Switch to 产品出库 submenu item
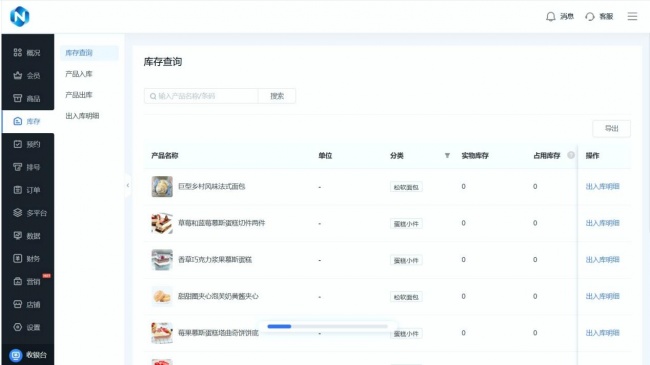The image size is (650, 365). click(x=79, y=95)
